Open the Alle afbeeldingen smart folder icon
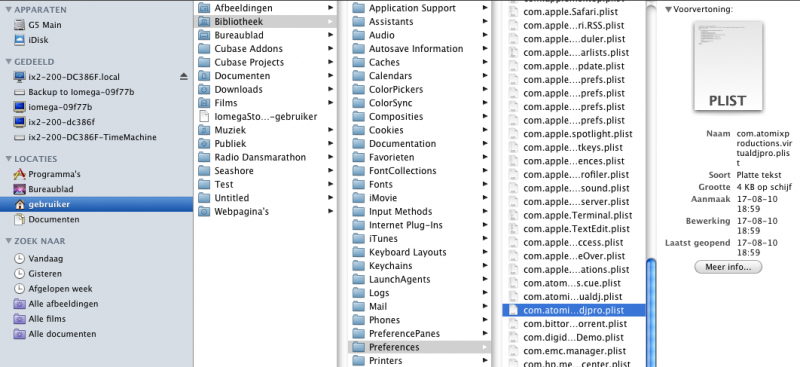Image resolution: width=800 pixels, height=367 pixels. pos(19,304)
